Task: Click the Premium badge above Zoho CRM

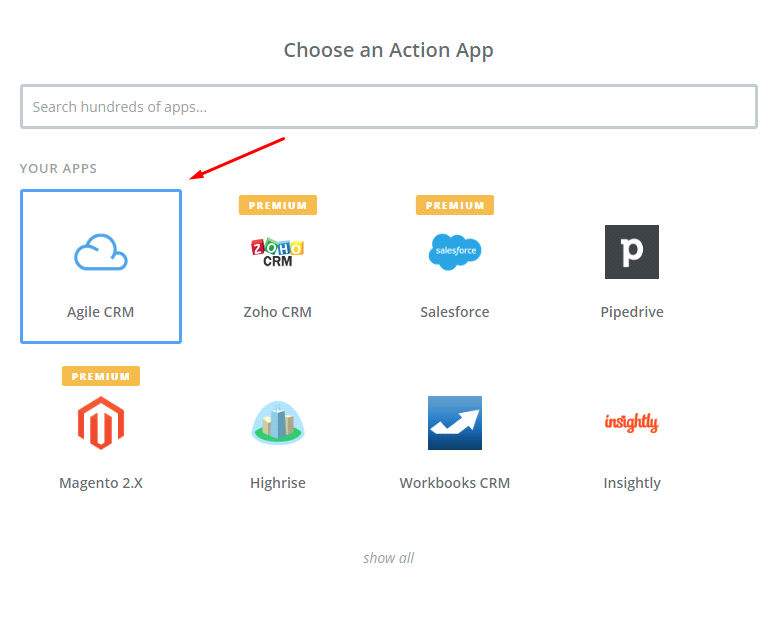Action: tap(277, 205)
